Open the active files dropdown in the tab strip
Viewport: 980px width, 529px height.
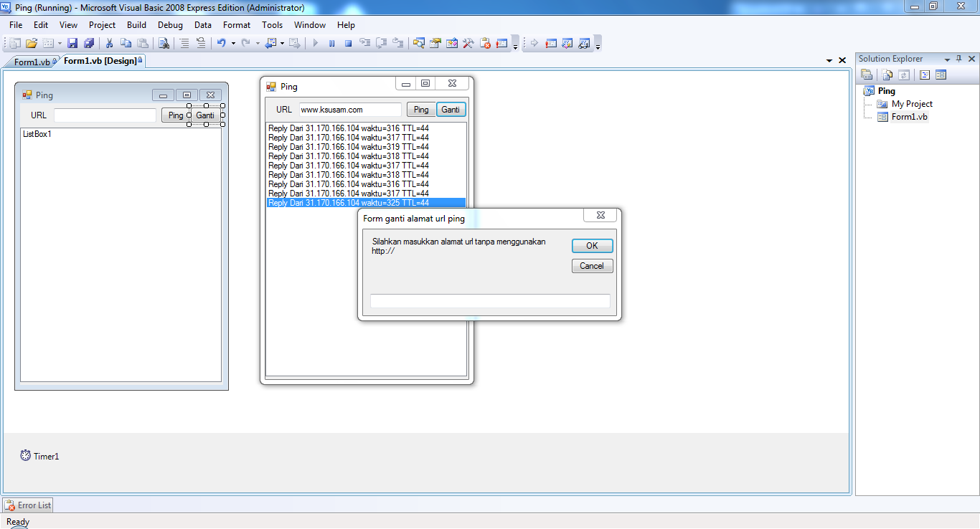click(x=829, y=61)
